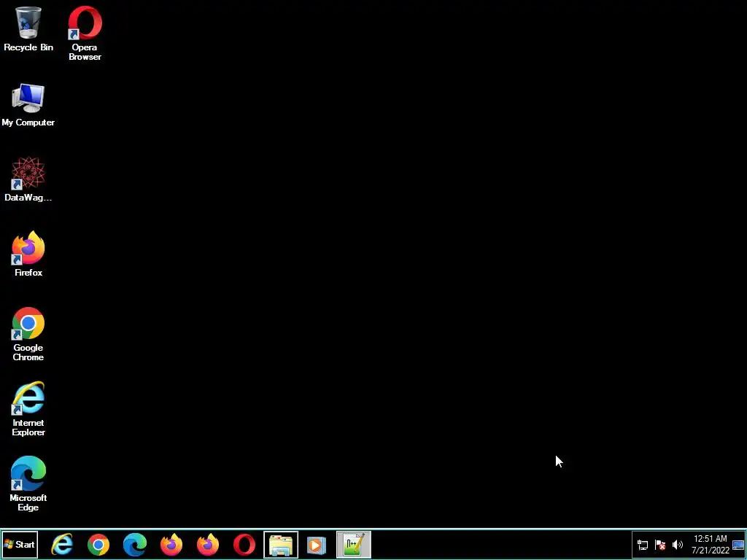Select the Microsoft Edge desktop shortcut
747x560 pixels.
28,484
